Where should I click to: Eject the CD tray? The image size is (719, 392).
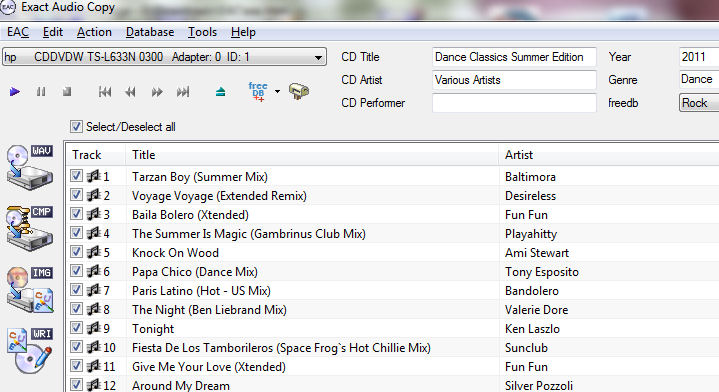221,92
